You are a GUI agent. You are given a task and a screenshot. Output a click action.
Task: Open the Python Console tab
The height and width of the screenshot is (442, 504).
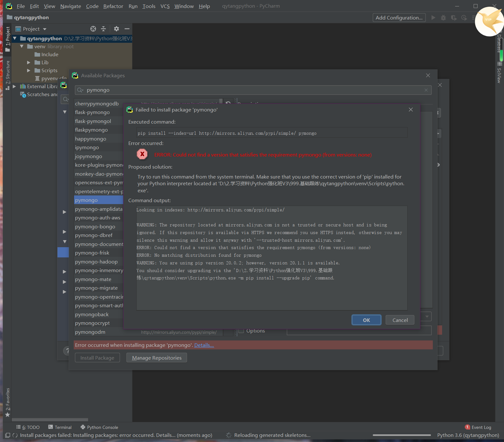pos(99,427)
